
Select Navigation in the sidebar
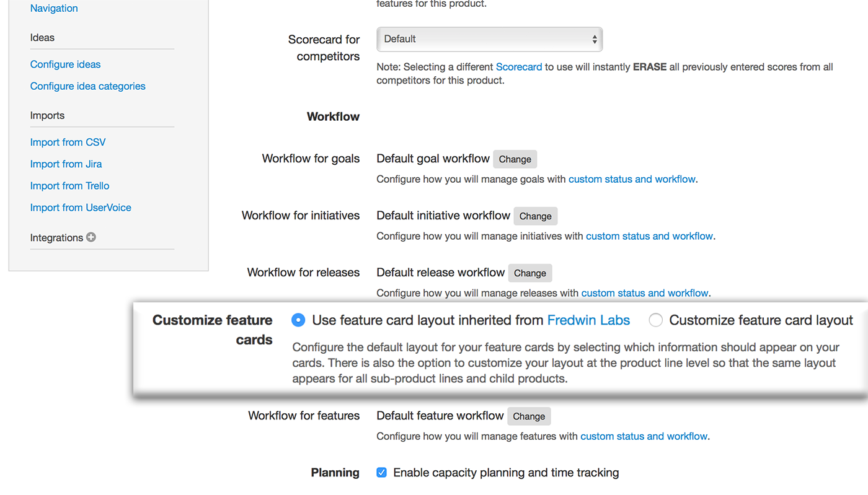tap(54, 8)
